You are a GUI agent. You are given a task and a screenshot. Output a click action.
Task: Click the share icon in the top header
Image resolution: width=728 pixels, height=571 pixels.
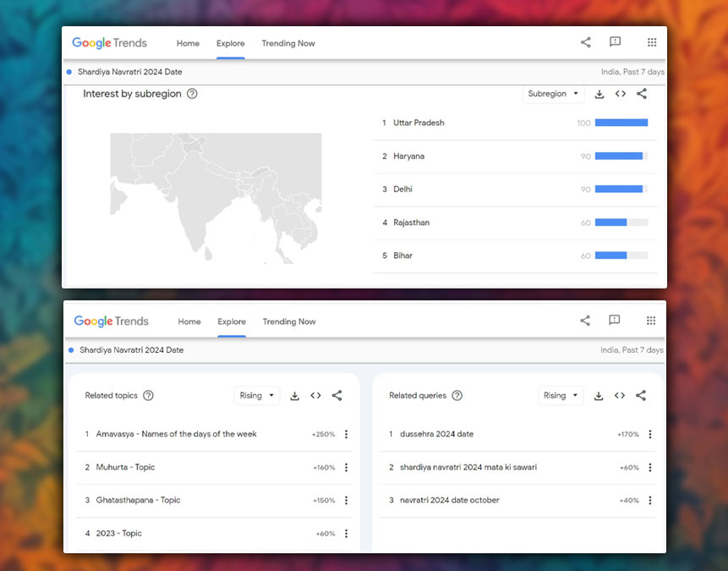tap(585, 41)
